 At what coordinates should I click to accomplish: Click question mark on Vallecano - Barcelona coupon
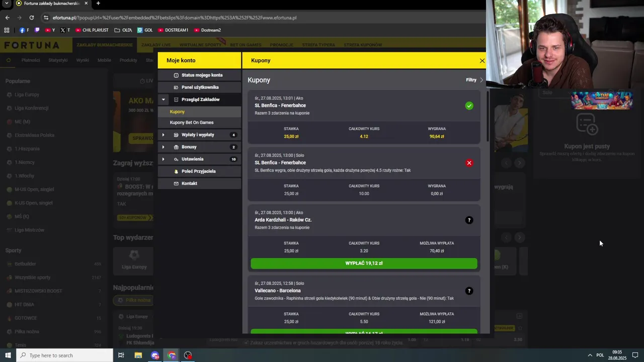pyautogui.click(x=469, y=291)
